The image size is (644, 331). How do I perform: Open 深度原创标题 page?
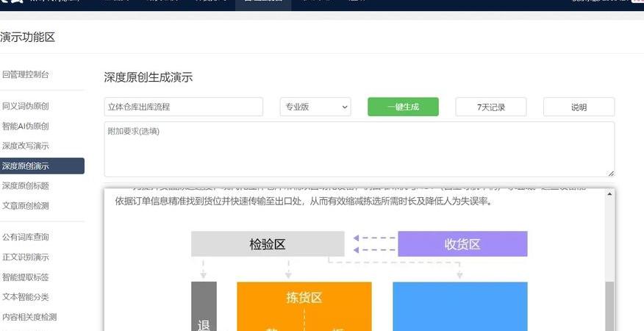pyautogui.click(x=26, y=186)
